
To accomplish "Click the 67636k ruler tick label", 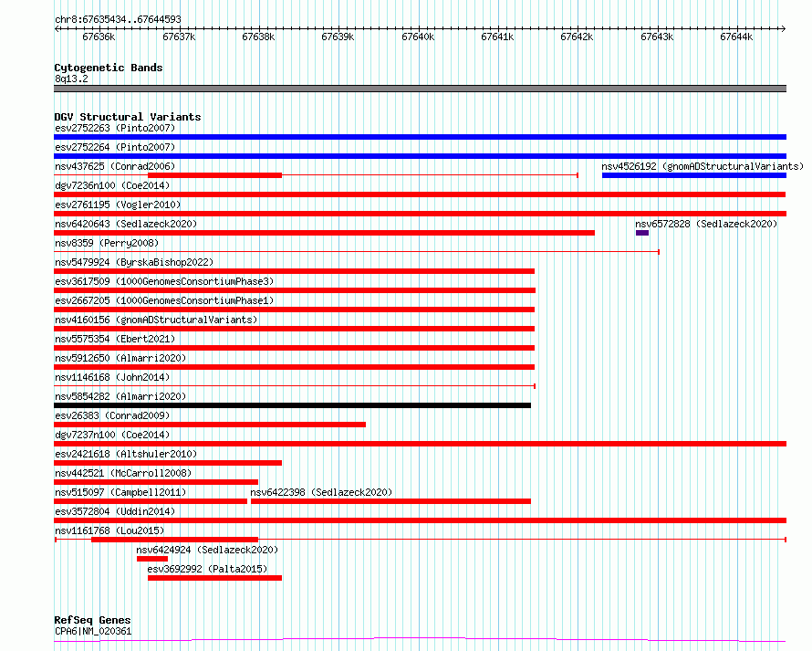I will tap(99, 37).
